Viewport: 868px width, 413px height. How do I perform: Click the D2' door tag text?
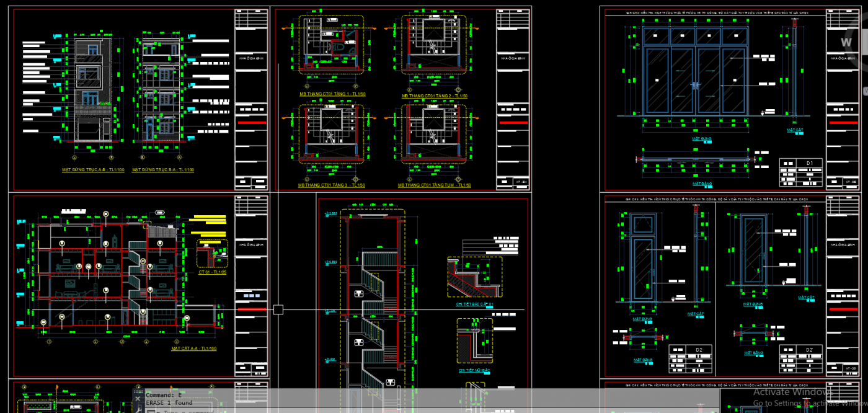pos(808,350)
